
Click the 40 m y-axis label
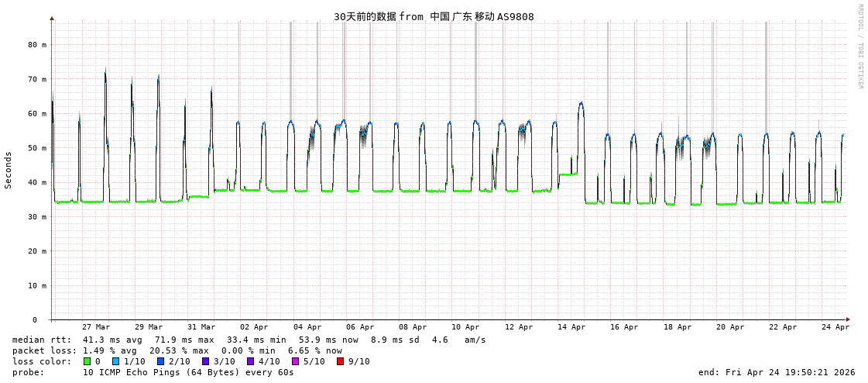pos(38,182)
